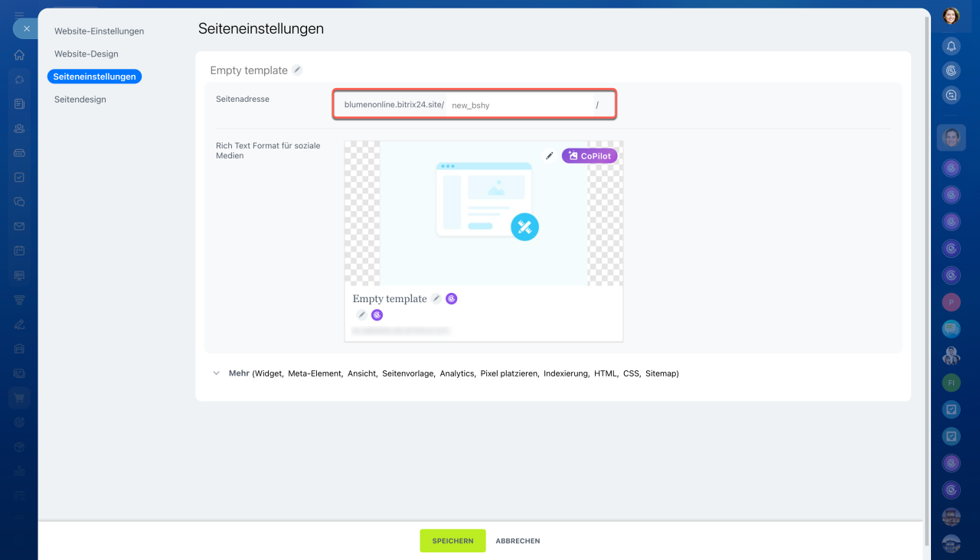This screenshot has width=980, height=560.
Task: Click CoPilot icon in preview description row
Action: (377, 315)
